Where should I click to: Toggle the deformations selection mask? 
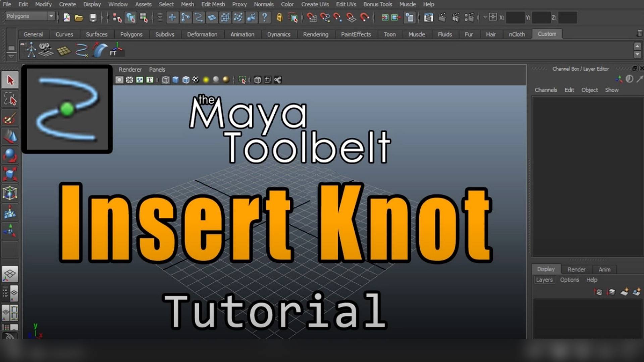point(225,17)
